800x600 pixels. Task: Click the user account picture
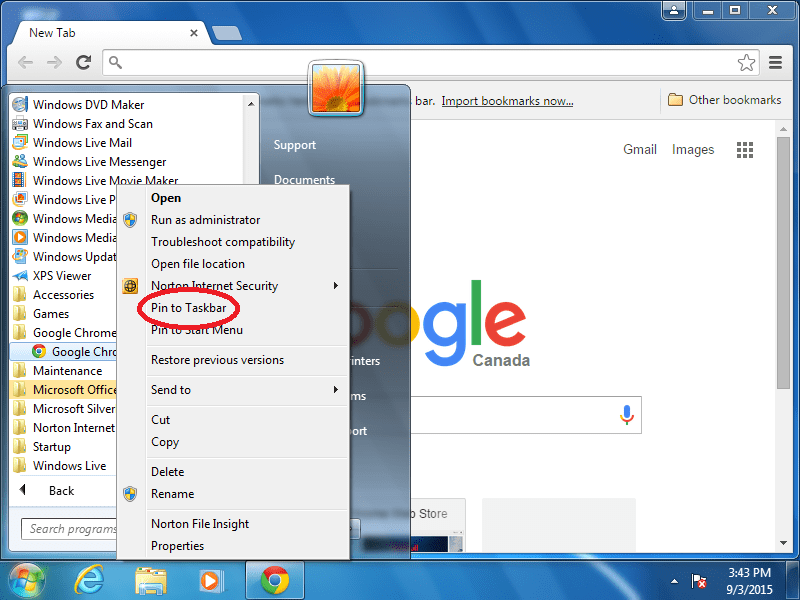click(x=336, y=88)
